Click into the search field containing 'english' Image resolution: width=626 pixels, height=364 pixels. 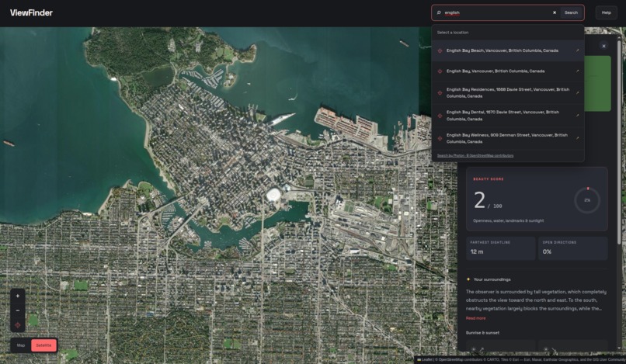497,12
